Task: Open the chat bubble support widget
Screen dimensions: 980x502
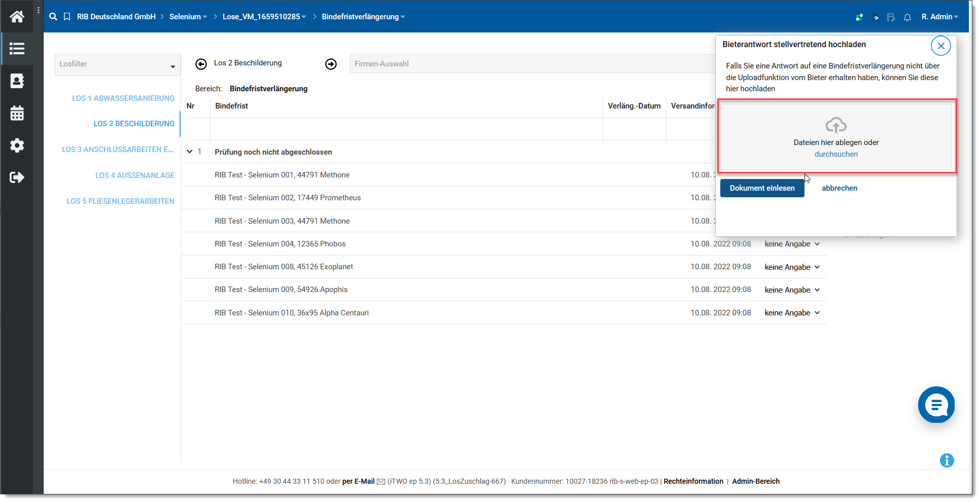Action: 936,405
